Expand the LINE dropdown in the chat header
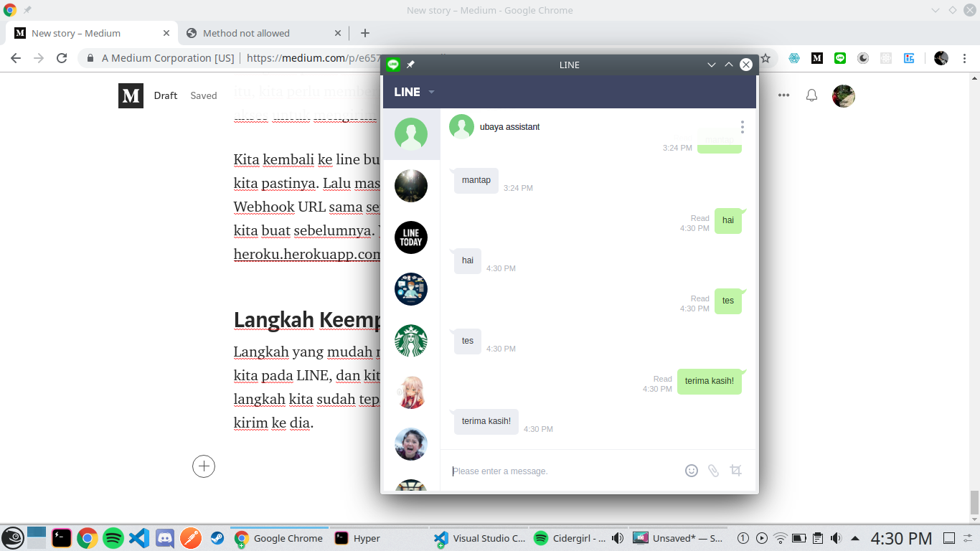The image size is (980, 551). (x=430, y=92)
